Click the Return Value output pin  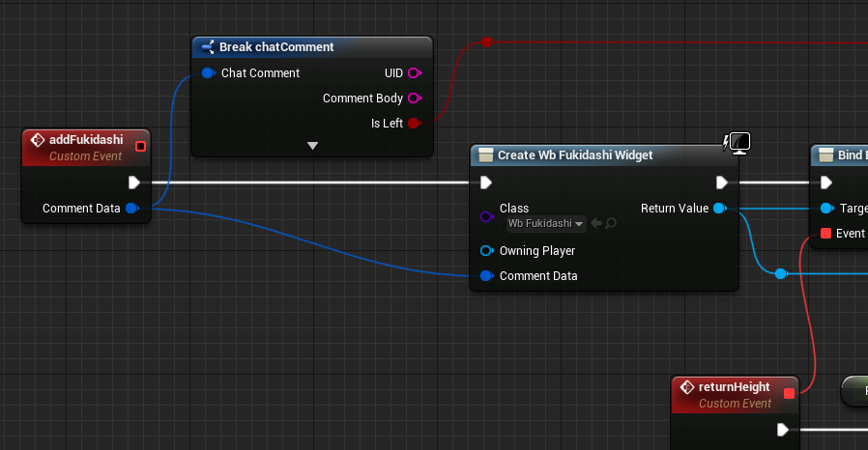pyautogui.click(x=720, y=208)
